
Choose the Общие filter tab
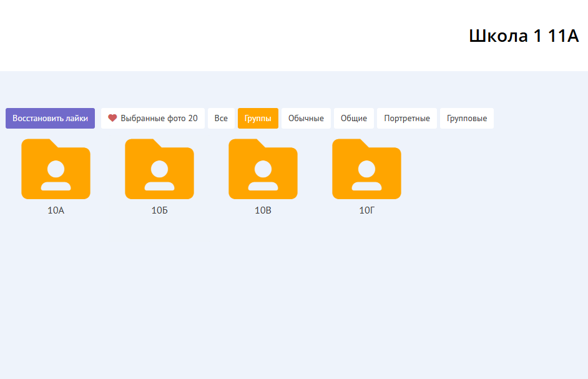(354, 118)
